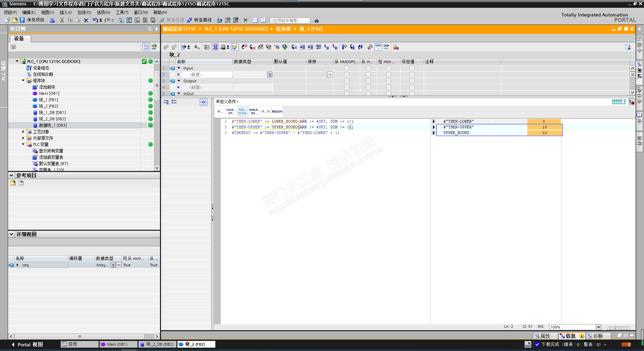This screenshot has width=644, height=351.
Task: Click the monitoring glasses icon in editor toolbar
Action: (x=378, y=47)
